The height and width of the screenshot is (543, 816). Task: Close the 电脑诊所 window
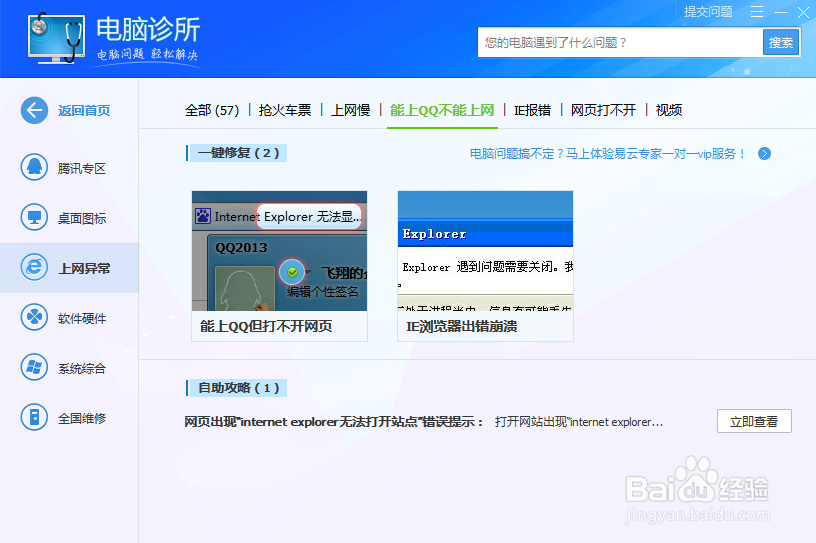click(804, 12)
